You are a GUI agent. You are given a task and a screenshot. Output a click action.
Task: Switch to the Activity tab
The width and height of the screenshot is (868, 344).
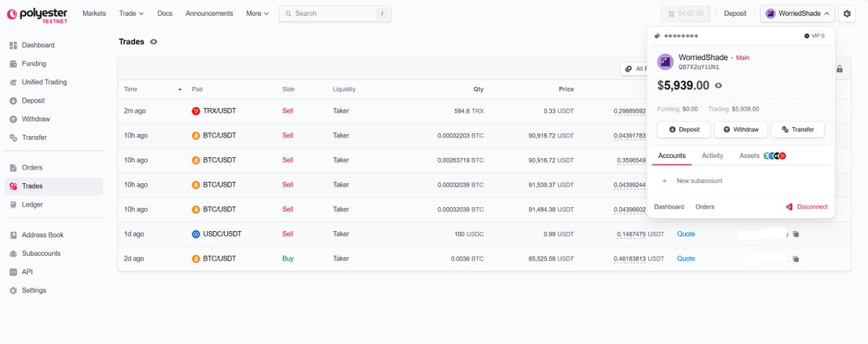point(712,156)
